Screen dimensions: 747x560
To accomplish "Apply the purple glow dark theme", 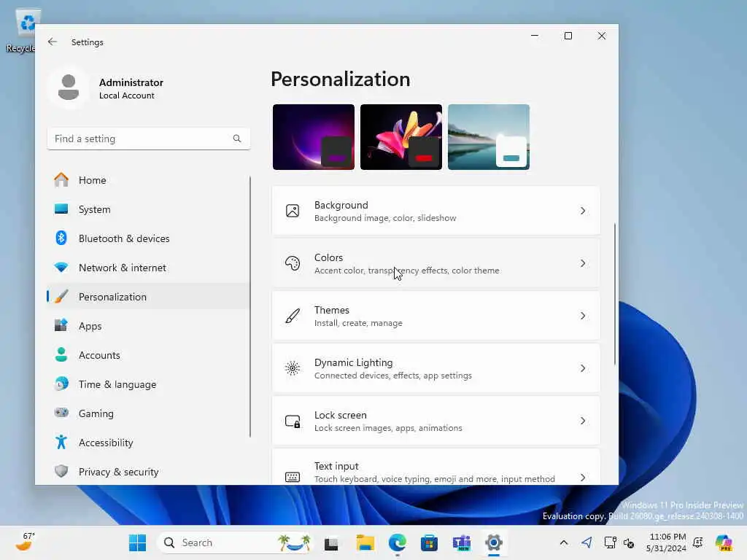I will [314, 137].
